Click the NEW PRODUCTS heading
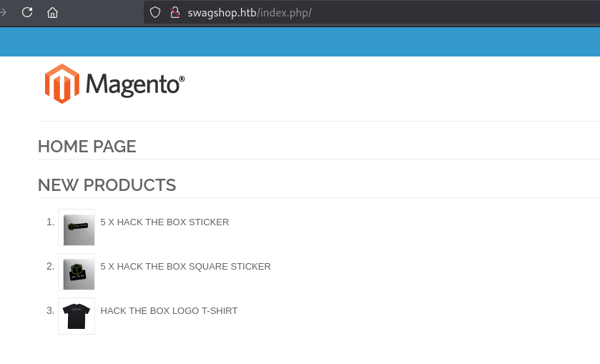The width and height of the screenshot is (600, 364). [x=107, y=185]
